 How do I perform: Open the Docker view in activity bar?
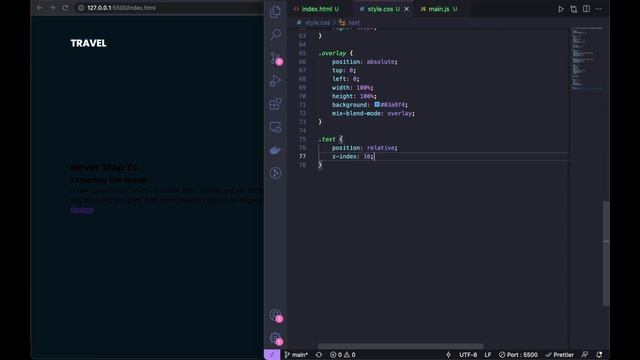[x=276, y=150]
